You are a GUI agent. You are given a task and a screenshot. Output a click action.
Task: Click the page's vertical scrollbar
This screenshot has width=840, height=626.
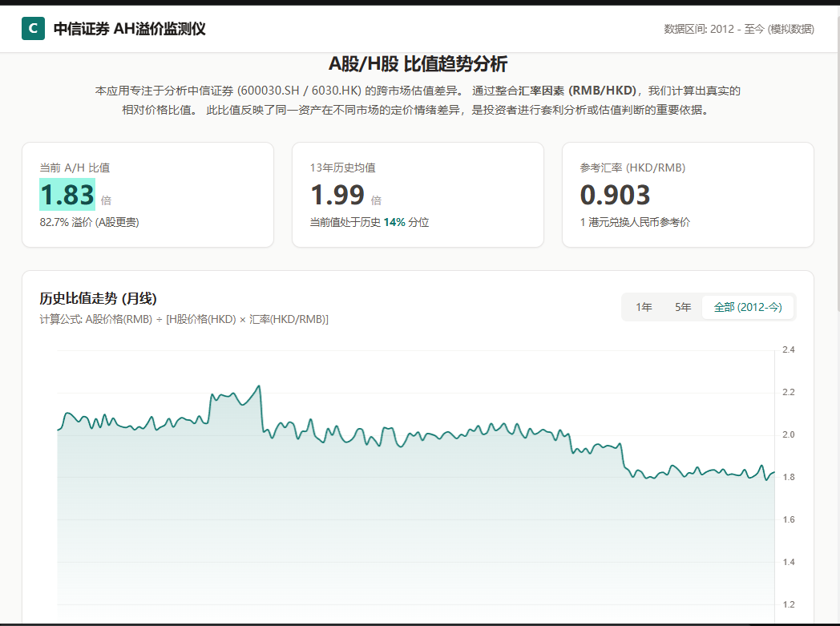tap(836, 160)
